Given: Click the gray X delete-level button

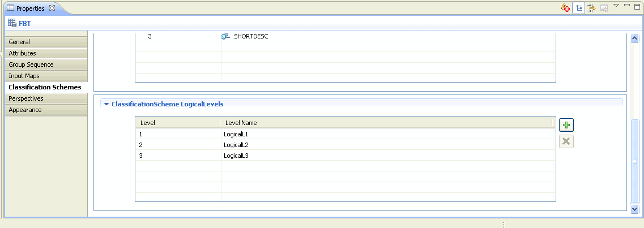Looking at the screenshot, I should (566, 141).
